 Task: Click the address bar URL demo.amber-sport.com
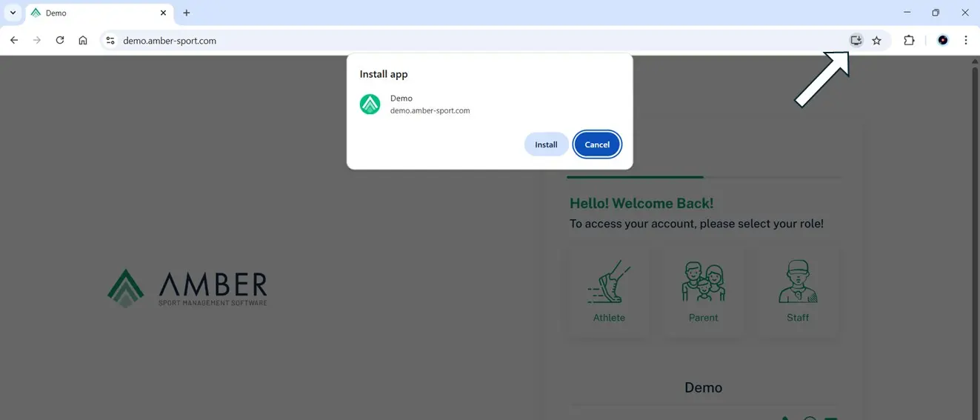[x=170, y=41]
